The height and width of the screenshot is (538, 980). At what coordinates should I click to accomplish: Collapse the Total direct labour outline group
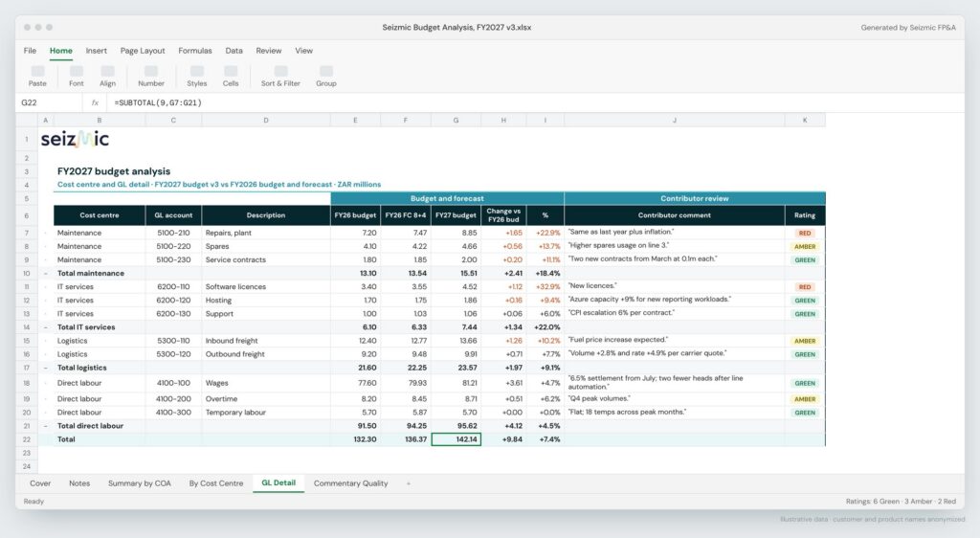click(x=46, y=426)
